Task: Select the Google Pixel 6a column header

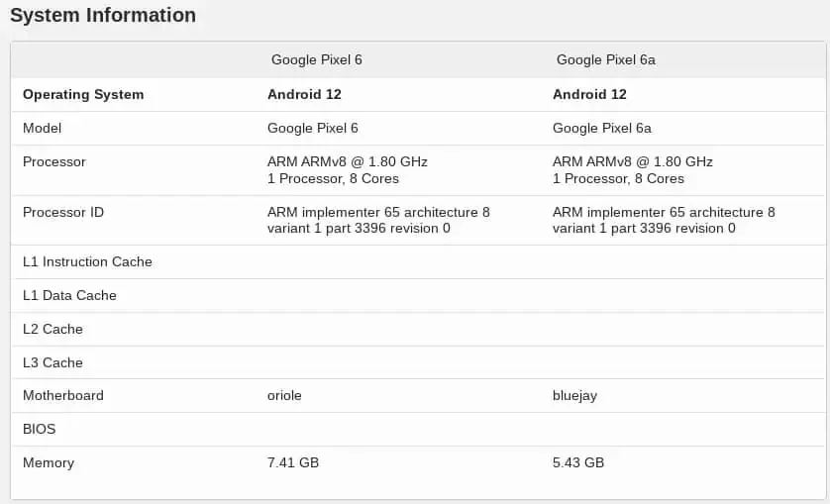Action: tap(606, 59)
